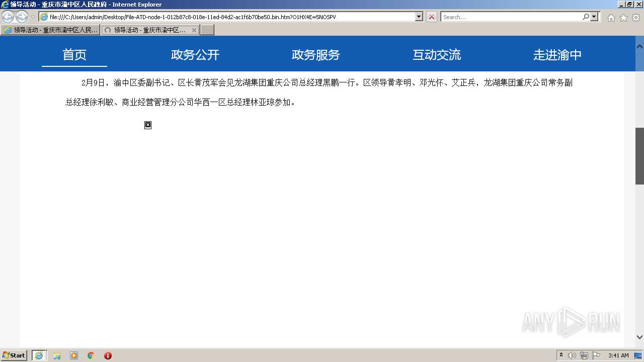The height and width of the screenshot is (362, 644).
Task: Open the 政务公开 navigation item
Action: tap(195, 54)
